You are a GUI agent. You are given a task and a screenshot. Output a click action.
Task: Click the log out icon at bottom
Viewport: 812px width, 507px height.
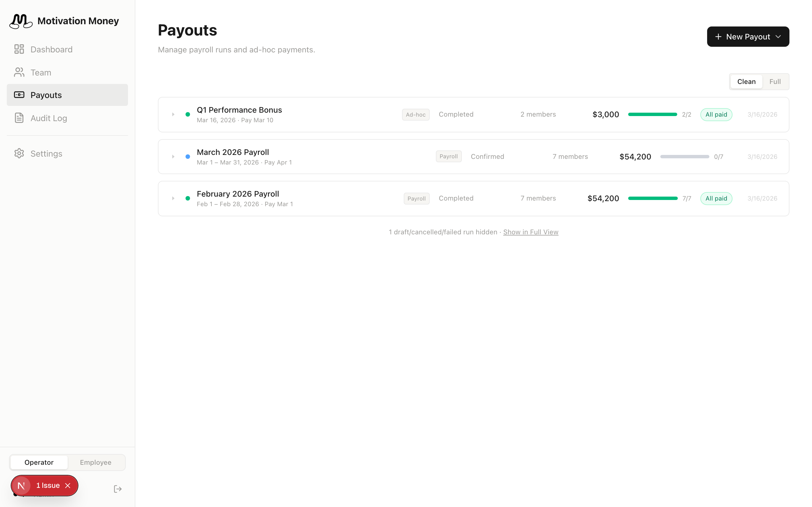pos(118,489)
